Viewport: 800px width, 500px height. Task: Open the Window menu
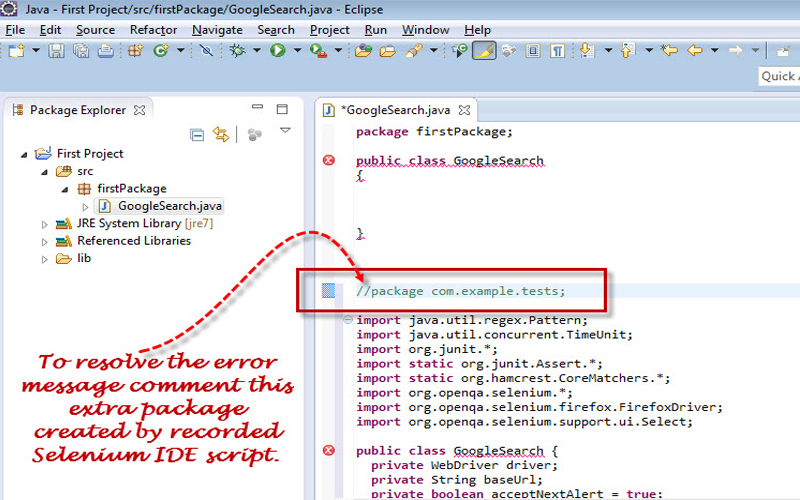pos(426,30)
